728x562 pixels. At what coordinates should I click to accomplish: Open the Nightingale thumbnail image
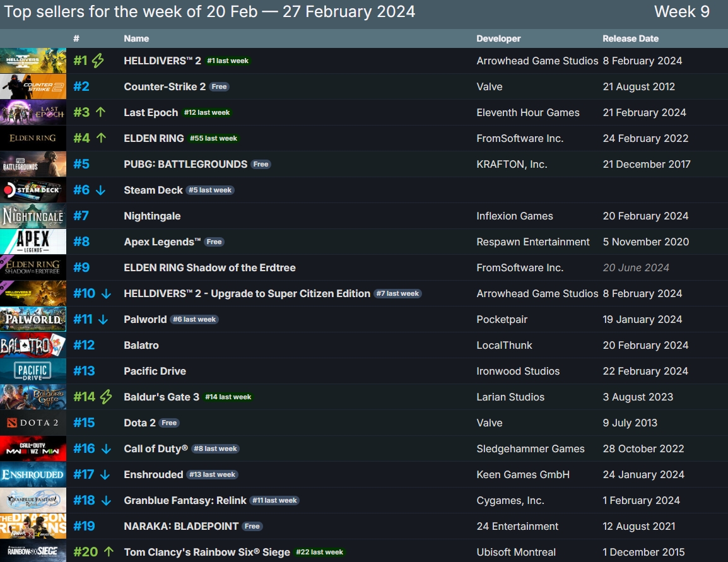tap(33, 216)
